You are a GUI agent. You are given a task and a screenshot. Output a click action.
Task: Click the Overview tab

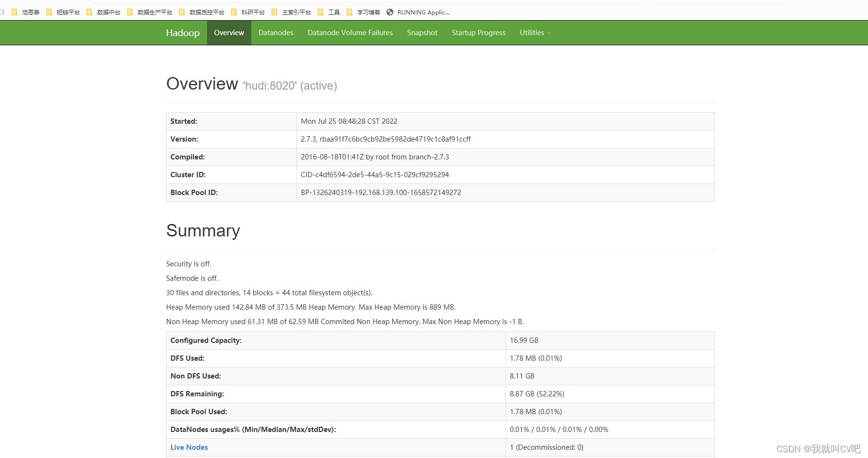[229, 33]
